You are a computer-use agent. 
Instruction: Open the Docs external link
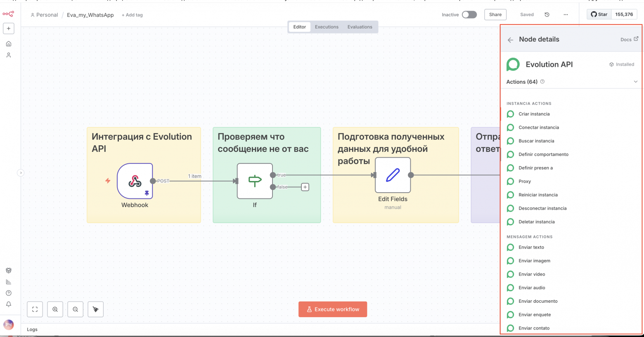click(x=629, y=40)
